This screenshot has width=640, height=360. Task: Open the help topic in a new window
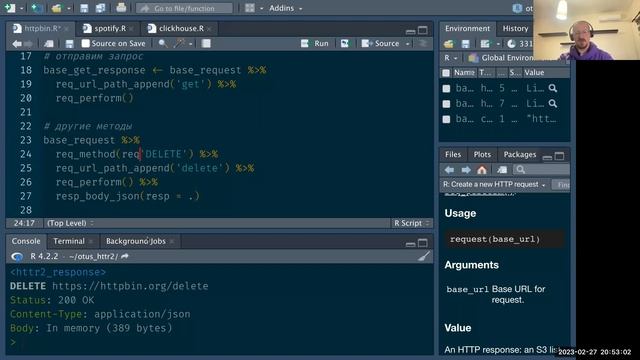(502, 170)
